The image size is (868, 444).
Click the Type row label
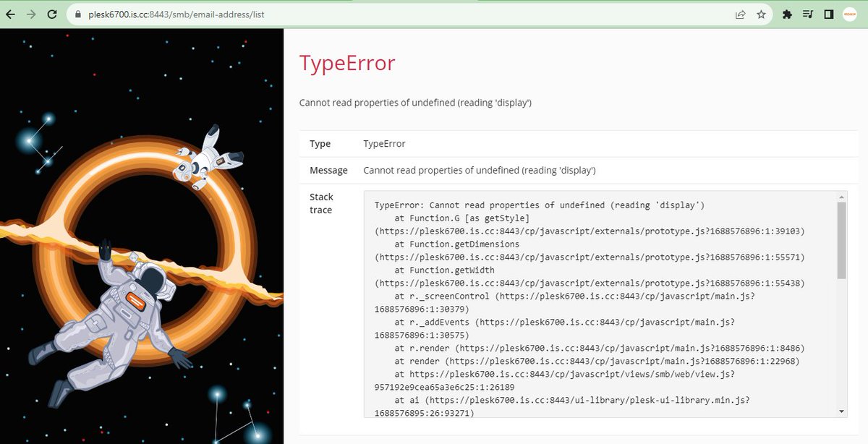320,144
